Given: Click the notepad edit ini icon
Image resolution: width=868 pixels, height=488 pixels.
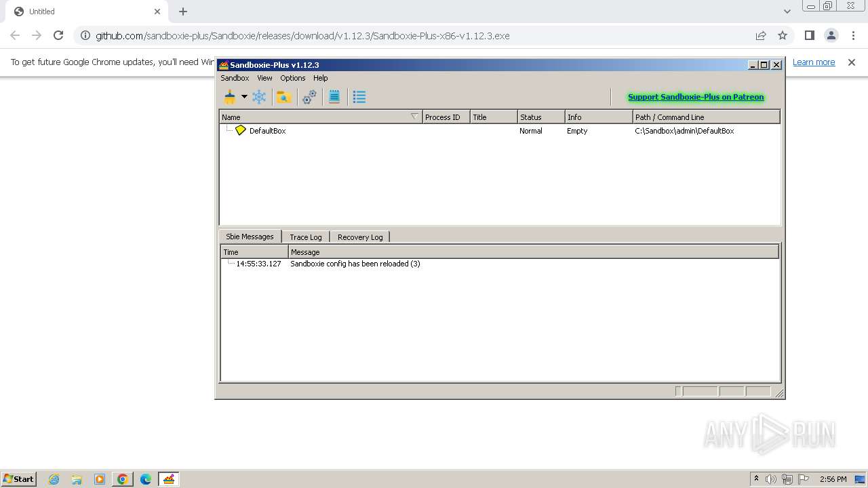Looking at the screenshot, I should pos(334,97).
